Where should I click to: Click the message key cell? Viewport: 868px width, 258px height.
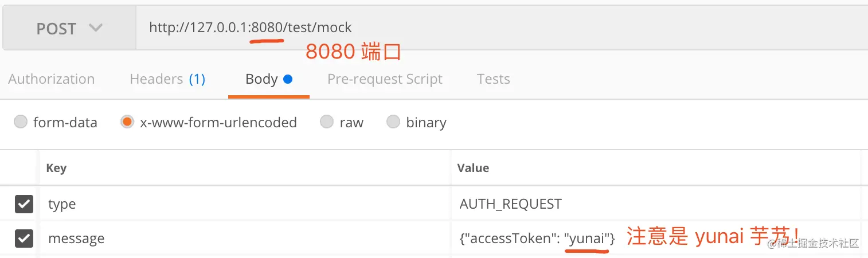(245, 238)
